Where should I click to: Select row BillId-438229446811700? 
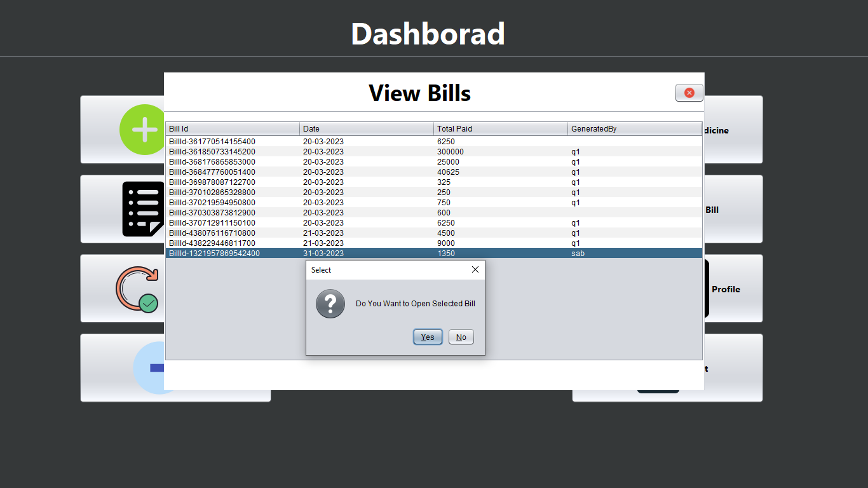click(x=434, y=243)
